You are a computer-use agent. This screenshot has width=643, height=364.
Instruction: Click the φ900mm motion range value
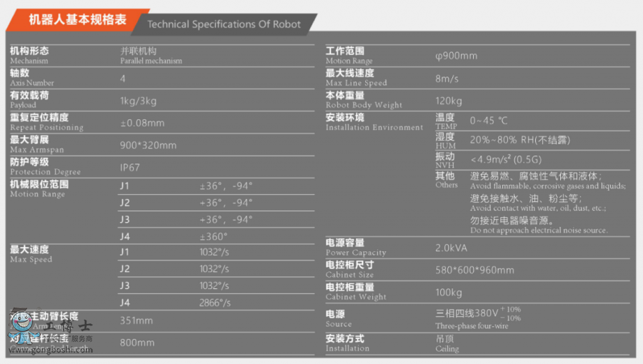coord(456,56)
